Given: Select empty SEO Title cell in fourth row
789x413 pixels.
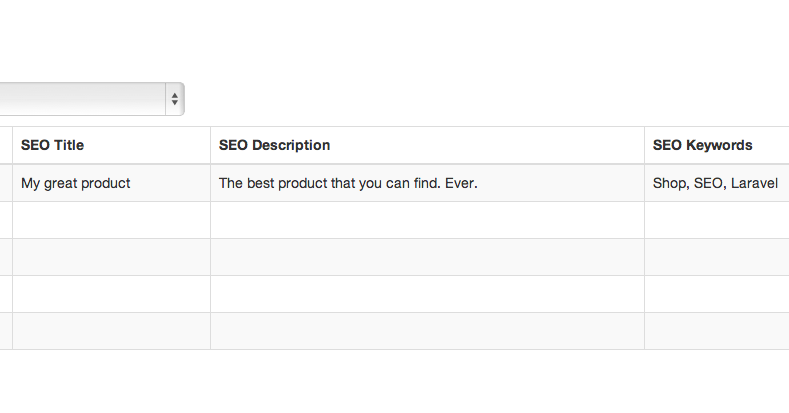Looking at the screenshot, I should 110,294.
